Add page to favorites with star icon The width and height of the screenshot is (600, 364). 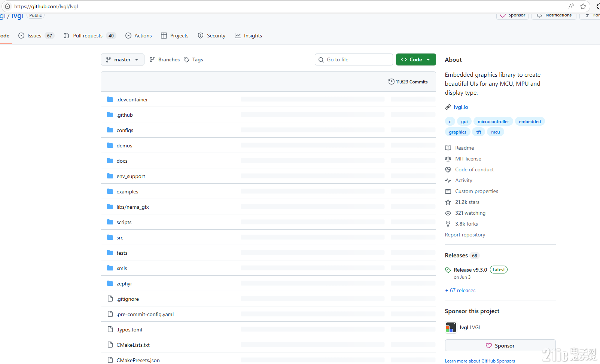pos(583,6)
